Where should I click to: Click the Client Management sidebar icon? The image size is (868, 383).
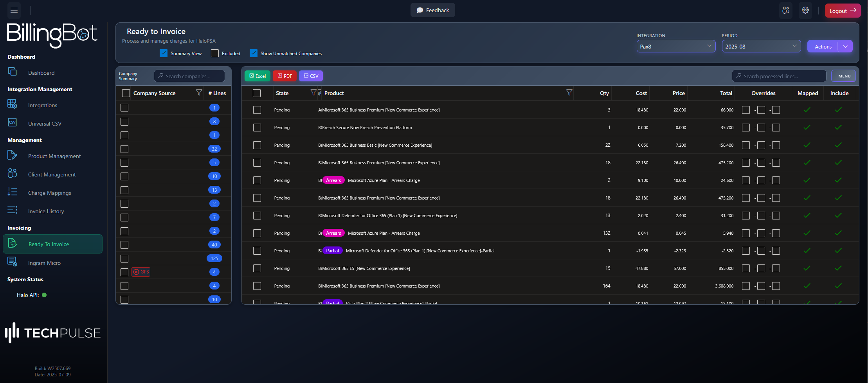pyautogui.click(x=12, y=173)
